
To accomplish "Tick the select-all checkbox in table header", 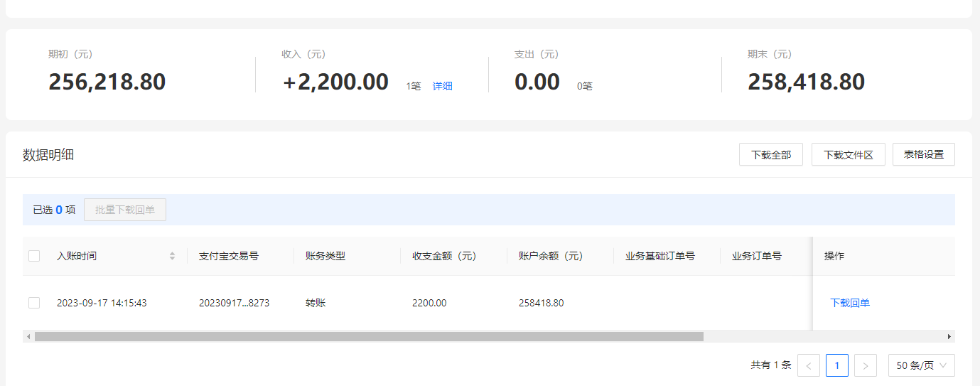I will pyautogui.click(x=34, y=256).
